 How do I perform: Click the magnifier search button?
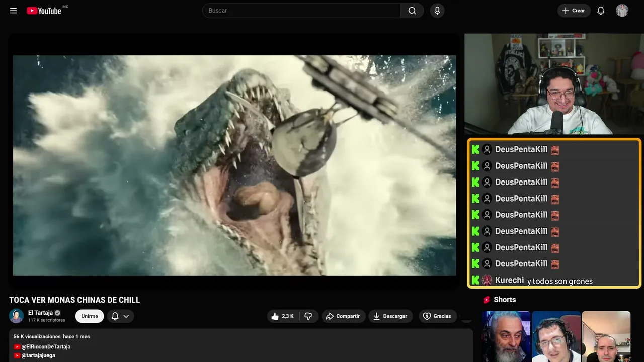pyautogui.click(x=412, y=11)
